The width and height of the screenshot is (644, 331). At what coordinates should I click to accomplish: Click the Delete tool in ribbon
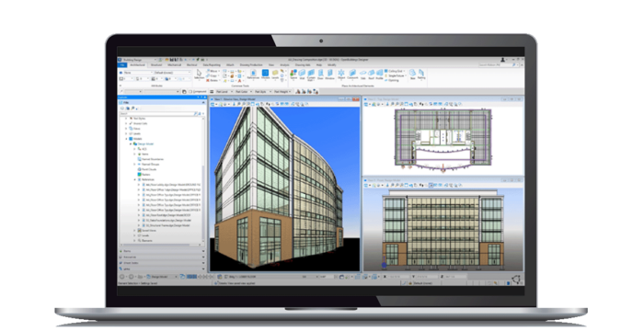pyautogui.click(x=213, y=81)
